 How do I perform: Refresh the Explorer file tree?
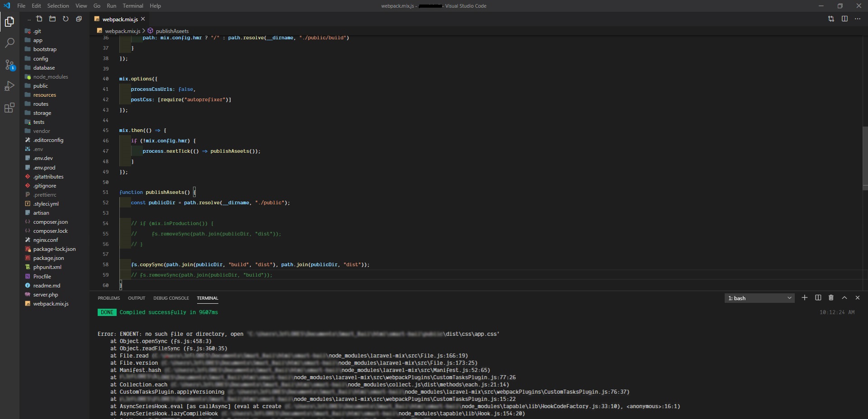[x=66, y=19]
